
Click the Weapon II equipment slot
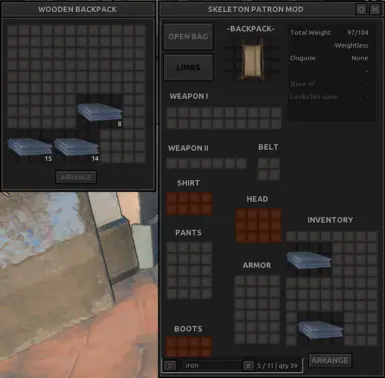coord(207,163)
